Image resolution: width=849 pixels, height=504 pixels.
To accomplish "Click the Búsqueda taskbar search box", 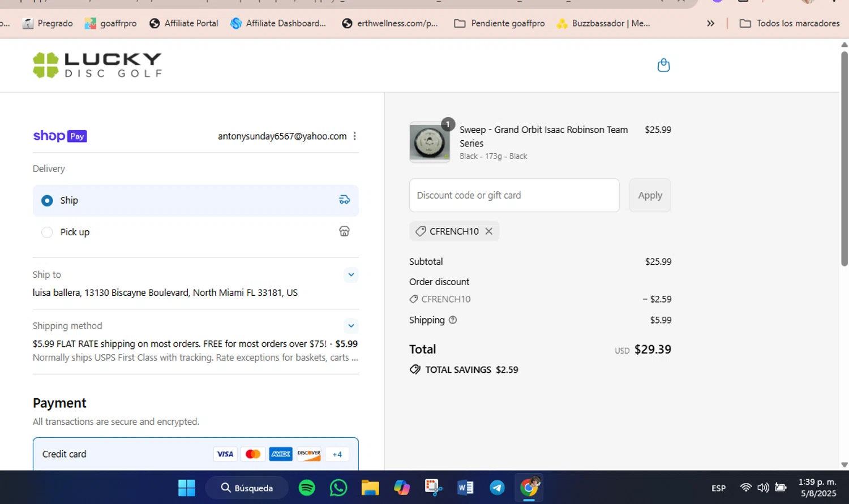I will click(247, 488).
